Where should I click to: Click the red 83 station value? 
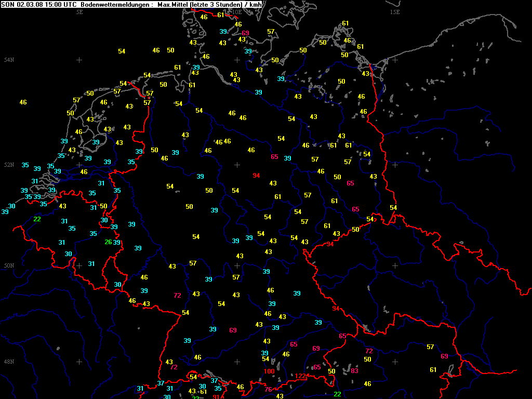tap(355, 371)
